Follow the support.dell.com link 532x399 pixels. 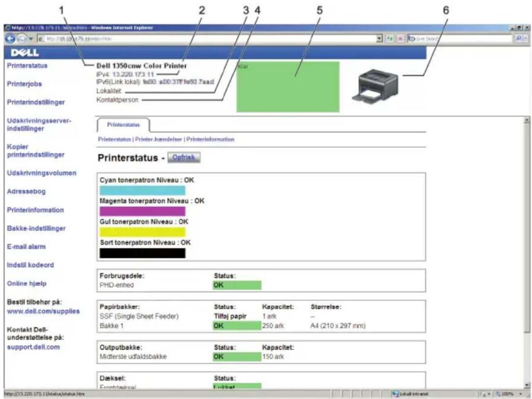(x=33, y=347)
